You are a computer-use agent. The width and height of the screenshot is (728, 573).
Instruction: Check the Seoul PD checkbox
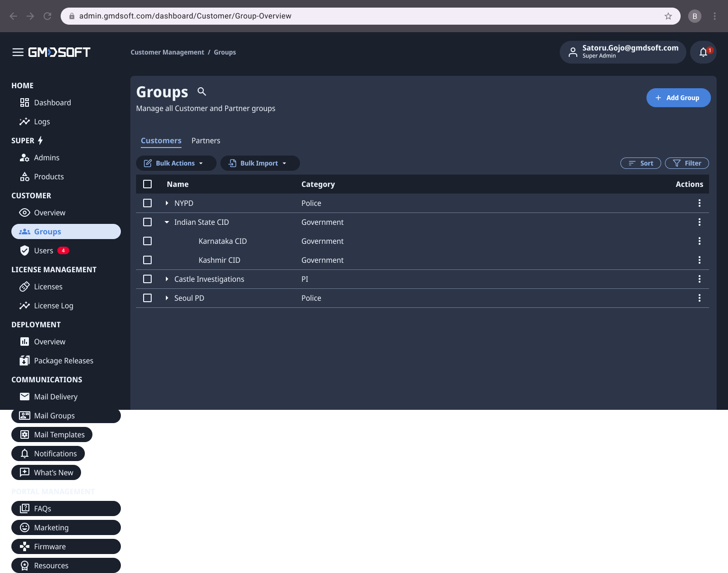coord(147,298)
